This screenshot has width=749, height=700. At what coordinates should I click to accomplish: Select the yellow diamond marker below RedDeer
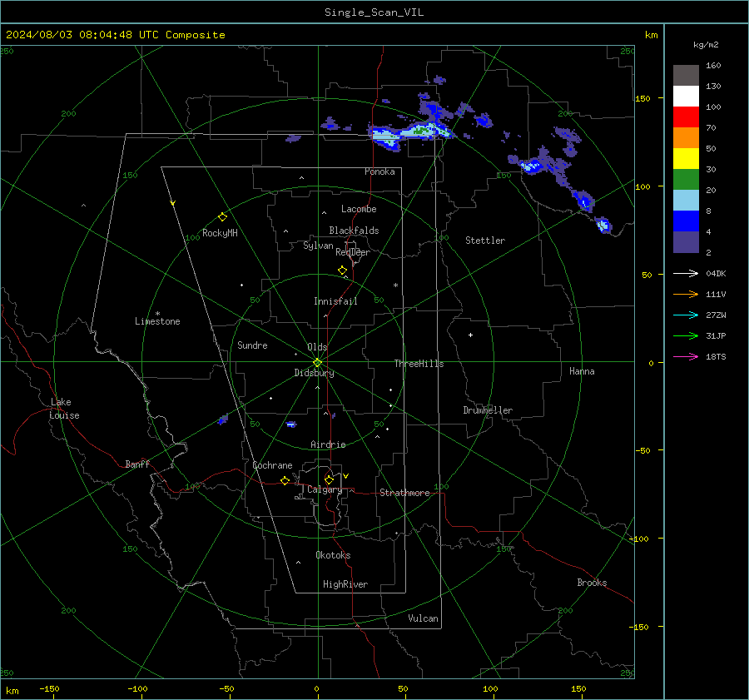pos(342,271)
